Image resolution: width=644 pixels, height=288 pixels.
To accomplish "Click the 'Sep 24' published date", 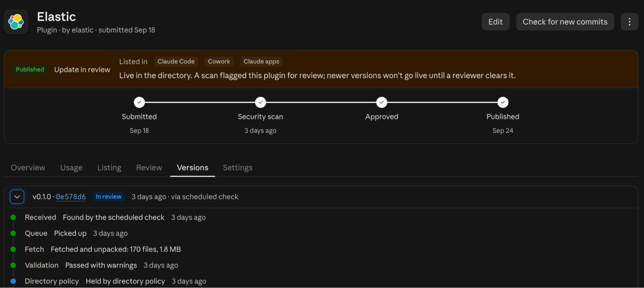I will 503,131.
